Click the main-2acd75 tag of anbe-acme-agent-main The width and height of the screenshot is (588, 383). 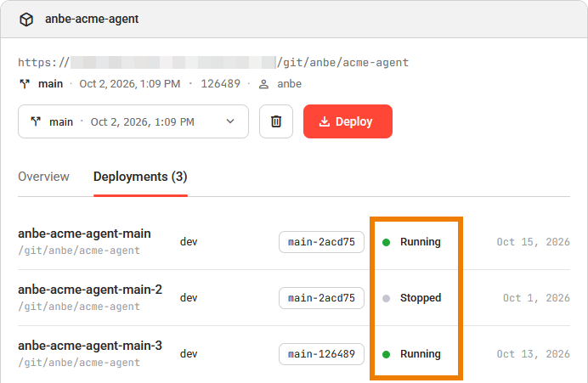tap(321, 242)
